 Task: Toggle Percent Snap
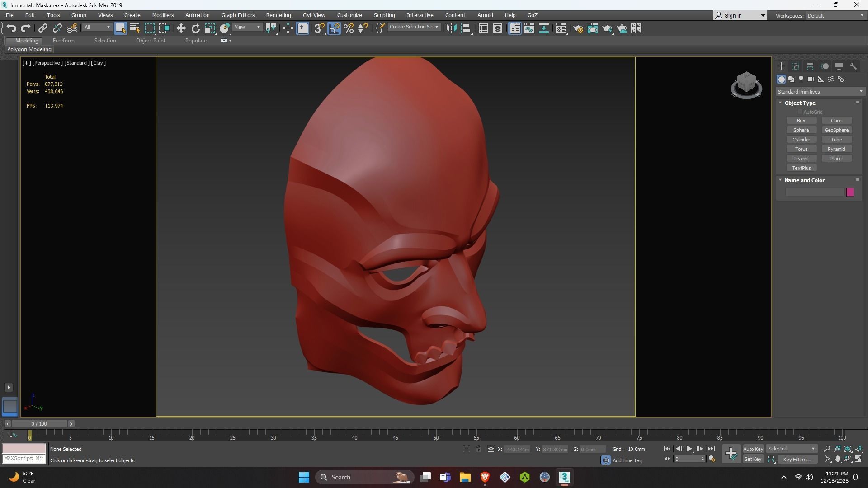pos(349,28)
